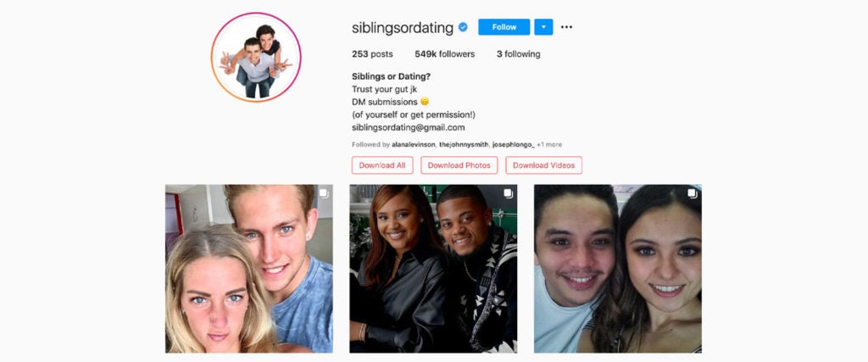Open thejohnnysmith's profile link
The height and width of the screenshot is (362, 868).
[x=464, y=144]
